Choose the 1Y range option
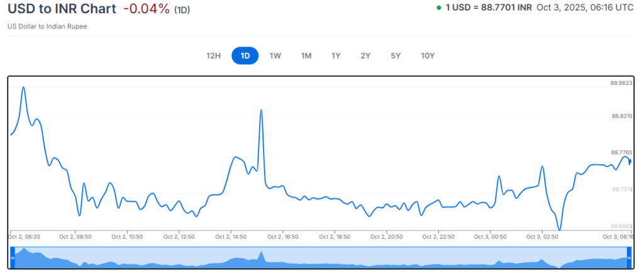644x280 pixels. click(x=336, y=55)
